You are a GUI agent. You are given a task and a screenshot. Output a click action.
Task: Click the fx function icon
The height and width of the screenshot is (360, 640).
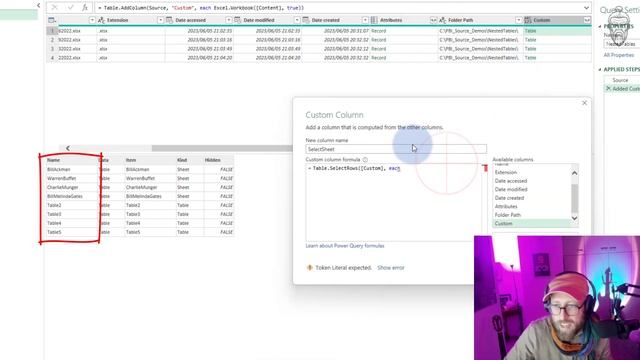84,7
